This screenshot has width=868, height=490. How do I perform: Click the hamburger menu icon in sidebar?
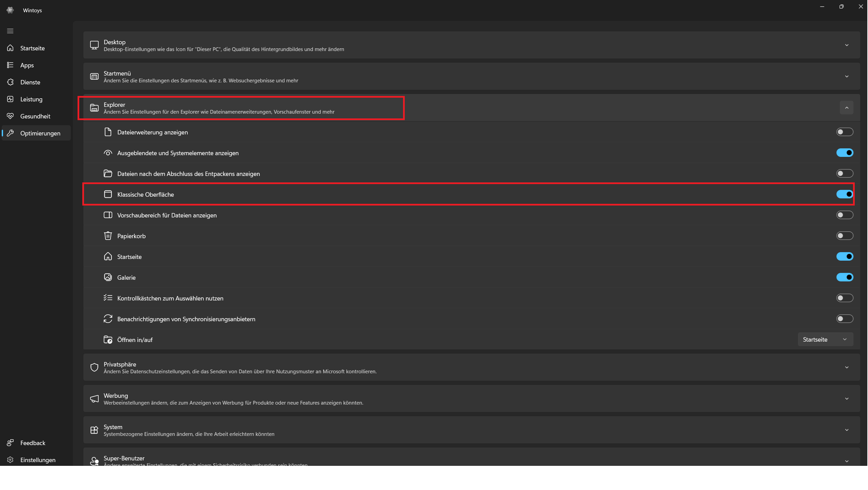point(10,31)
